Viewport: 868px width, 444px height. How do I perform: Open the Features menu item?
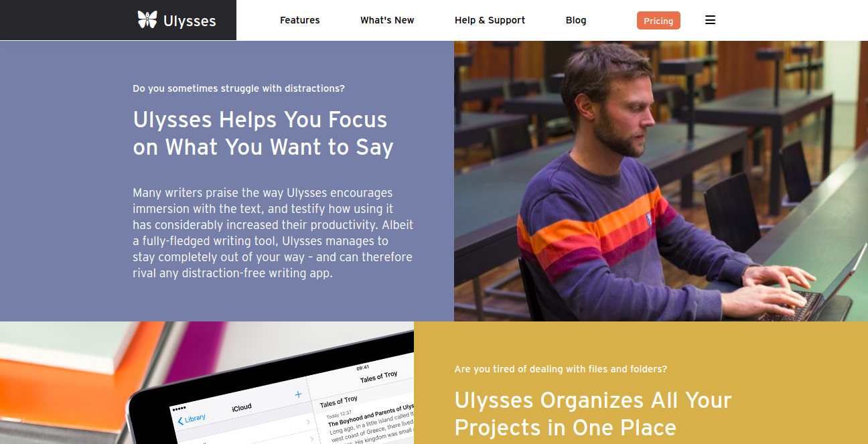(x=300, y=20)
